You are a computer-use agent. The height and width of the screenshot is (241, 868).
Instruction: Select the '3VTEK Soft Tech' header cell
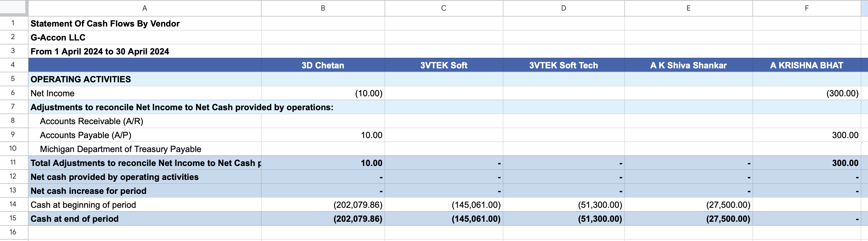(x=564, y=65)
